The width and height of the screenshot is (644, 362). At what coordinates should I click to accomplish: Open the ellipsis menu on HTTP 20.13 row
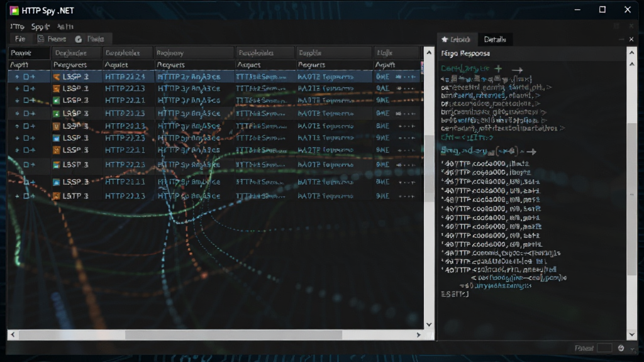[x=406, y=126]
